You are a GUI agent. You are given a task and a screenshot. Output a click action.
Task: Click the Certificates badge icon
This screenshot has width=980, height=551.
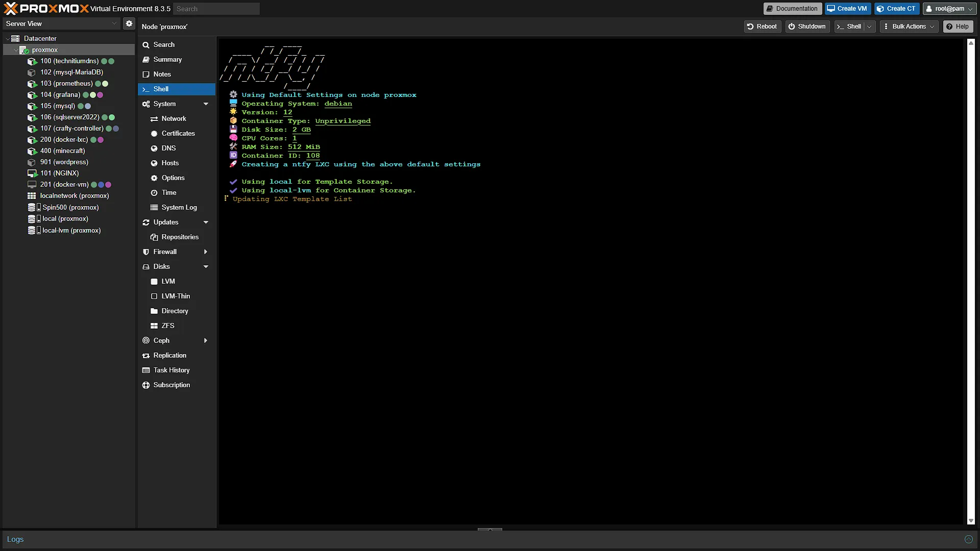154,134
